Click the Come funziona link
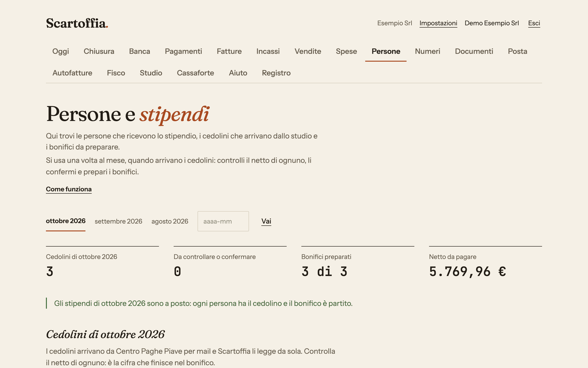This screenshot has height=368, width=588. point(68,189)
